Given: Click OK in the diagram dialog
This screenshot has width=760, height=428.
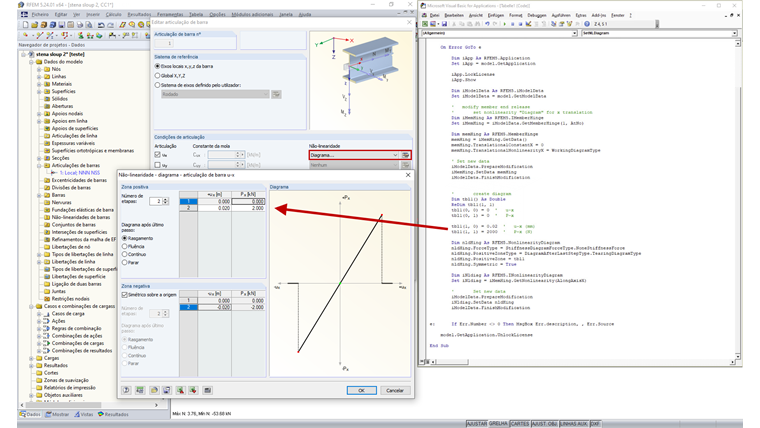Looking at the screenshot, I should point(361,390).
